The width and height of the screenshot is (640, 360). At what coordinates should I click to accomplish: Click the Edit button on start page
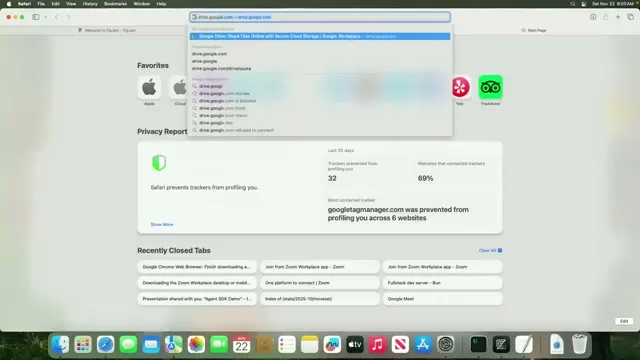click(624, 321)
